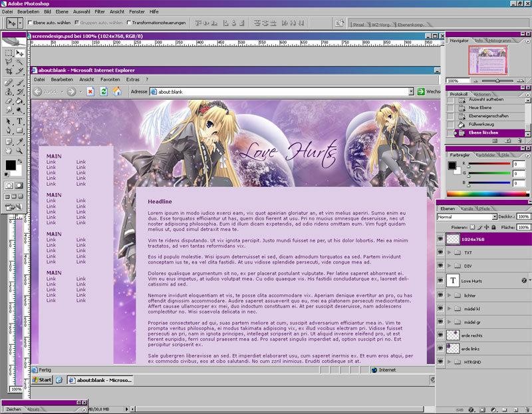Open the Ebene menu
This screenshot has height=414, width=532.
click(x=62, y=11)
